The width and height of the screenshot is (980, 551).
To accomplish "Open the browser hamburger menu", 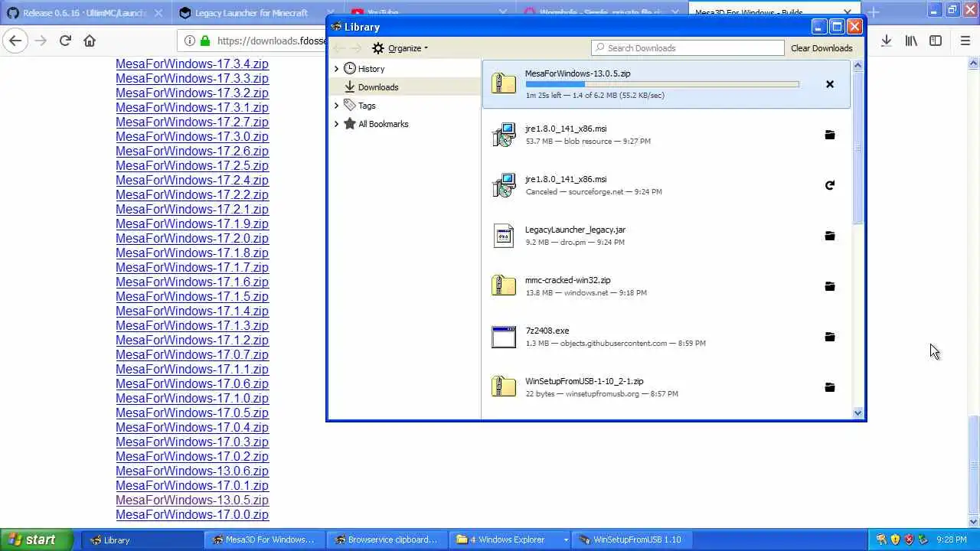I will tap(965, 41).
